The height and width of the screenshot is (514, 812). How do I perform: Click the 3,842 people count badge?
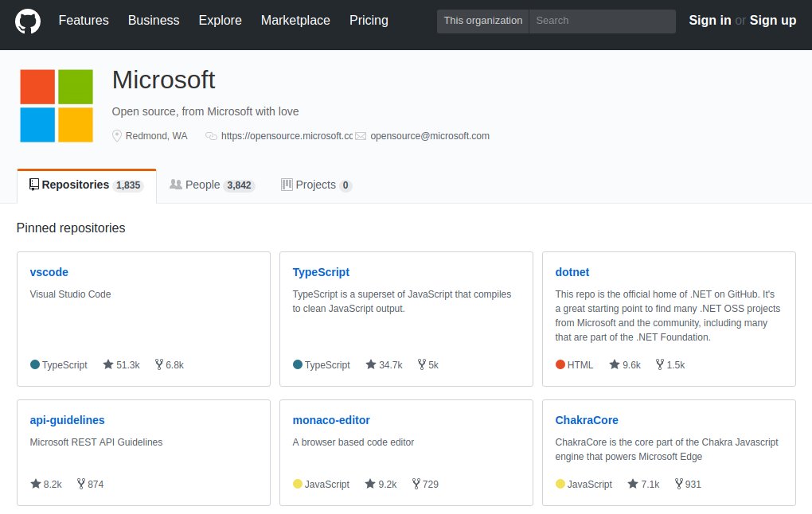[239, 185]
